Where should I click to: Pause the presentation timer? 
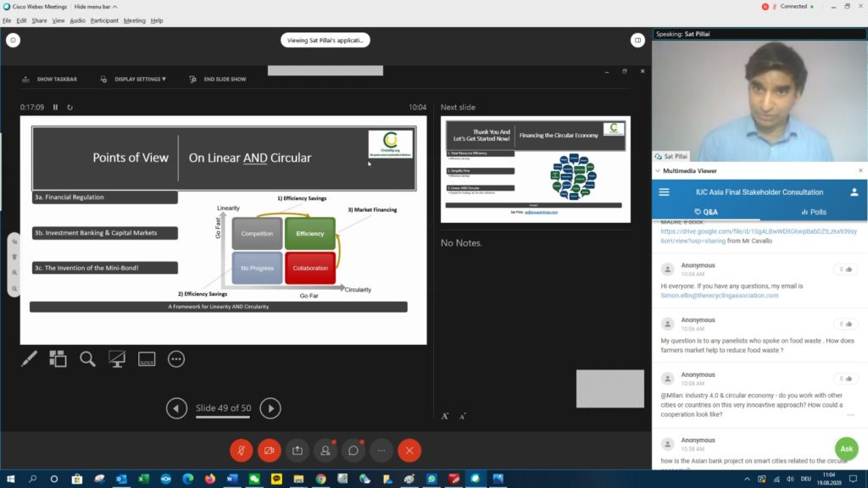tap(56, 108)
